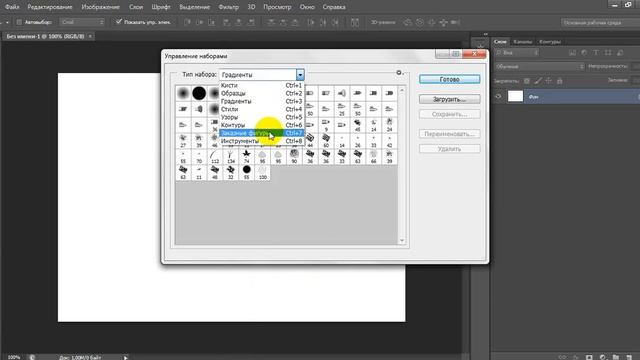The image size is (640, 360).
Task: Click lock image pixels brush icon
Action: click(x=538, y=81)
